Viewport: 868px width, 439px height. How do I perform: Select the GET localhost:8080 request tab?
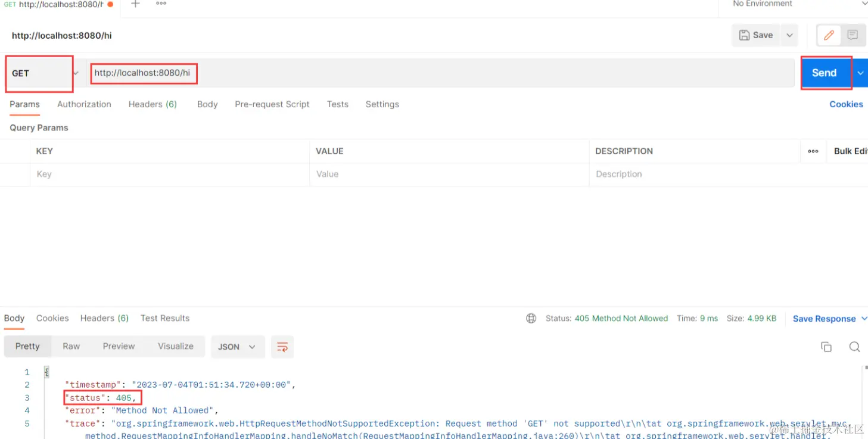point(58,4)
